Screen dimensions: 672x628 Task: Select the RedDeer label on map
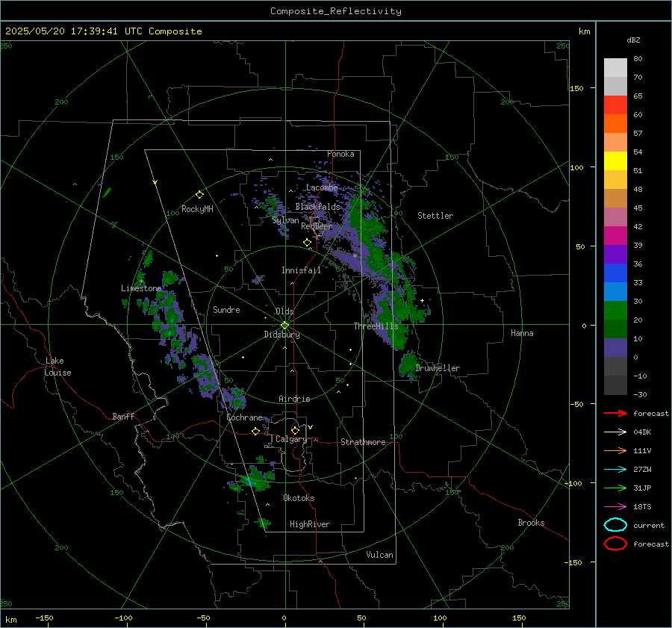pyautogui.click(x=317, y=226)
